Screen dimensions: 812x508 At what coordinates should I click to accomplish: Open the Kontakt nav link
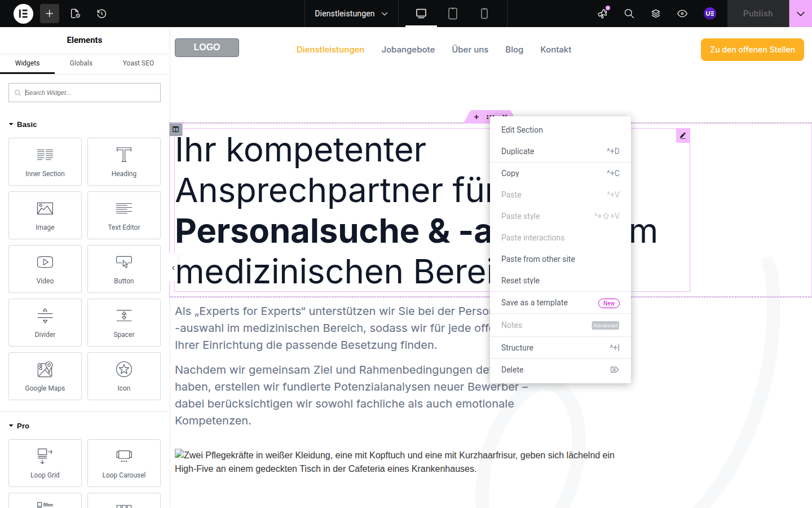pyautogui.click(x=556, y=50)
